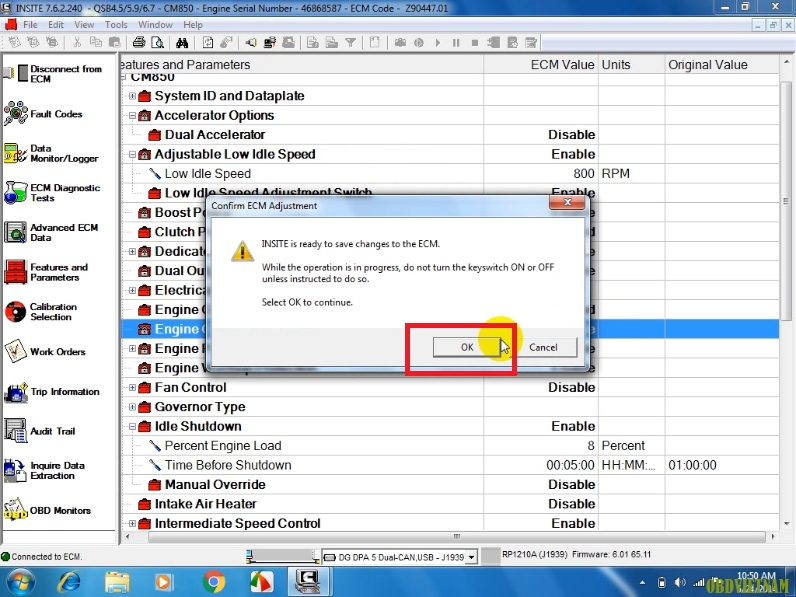796x597 pixels.
Task: Open OBD Monitors
Action: 48,510
